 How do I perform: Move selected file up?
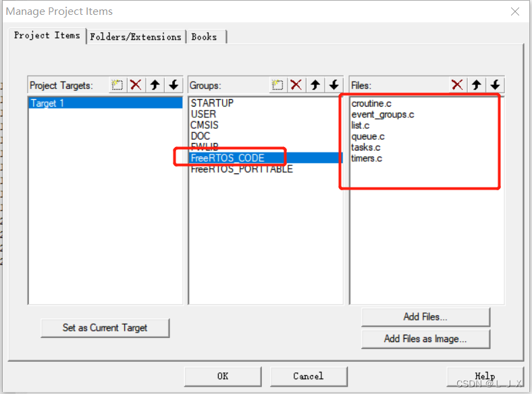point(477,85)
